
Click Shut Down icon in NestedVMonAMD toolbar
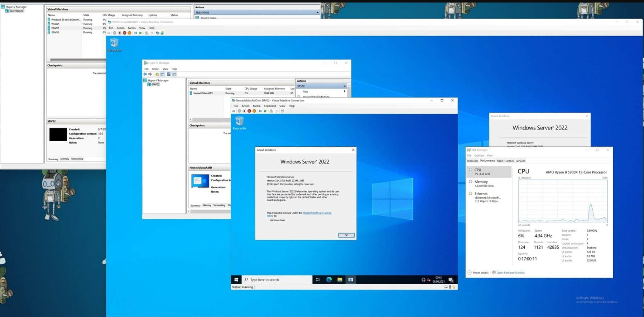point(249,111)
